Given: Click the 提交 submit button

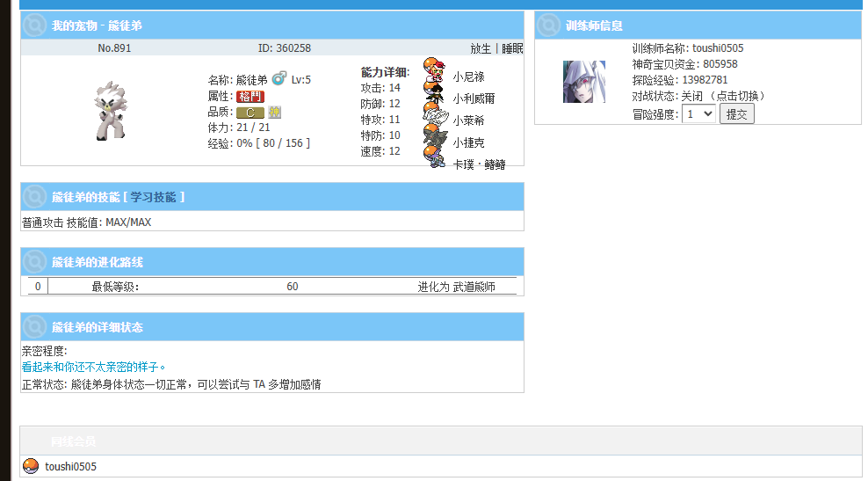Looking at the screenshot, I should tap(737, 114).
